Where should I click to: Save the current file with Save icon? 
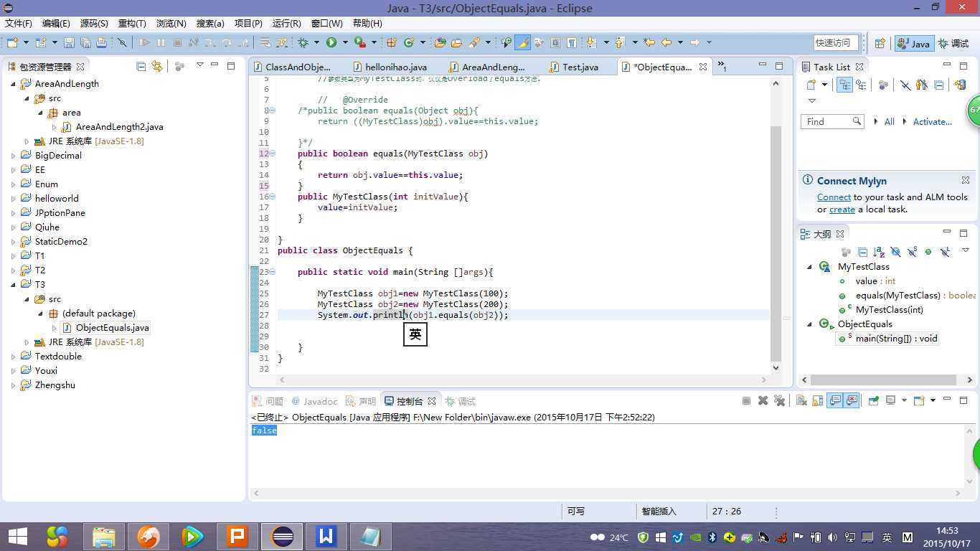tap(69, 43)
